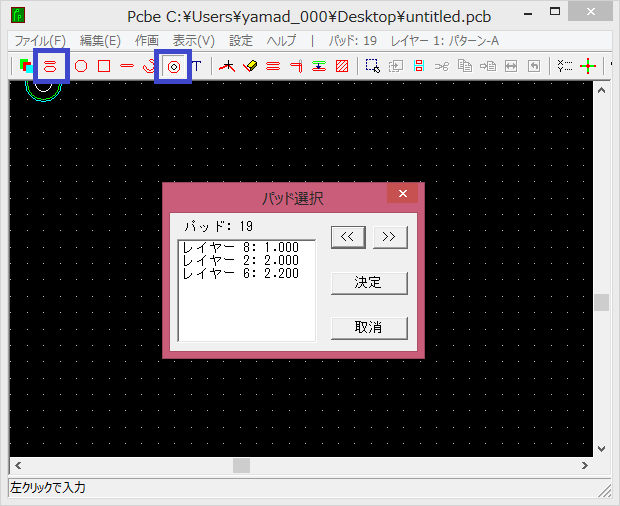Click the red-green crosshair origin icon

(x=588, y=66)
